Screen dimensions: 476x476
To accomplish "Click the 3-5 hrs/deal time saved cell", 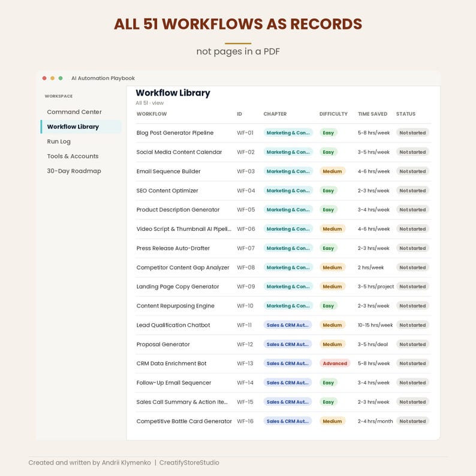I will pyautogui.click(x=373, y=344).
